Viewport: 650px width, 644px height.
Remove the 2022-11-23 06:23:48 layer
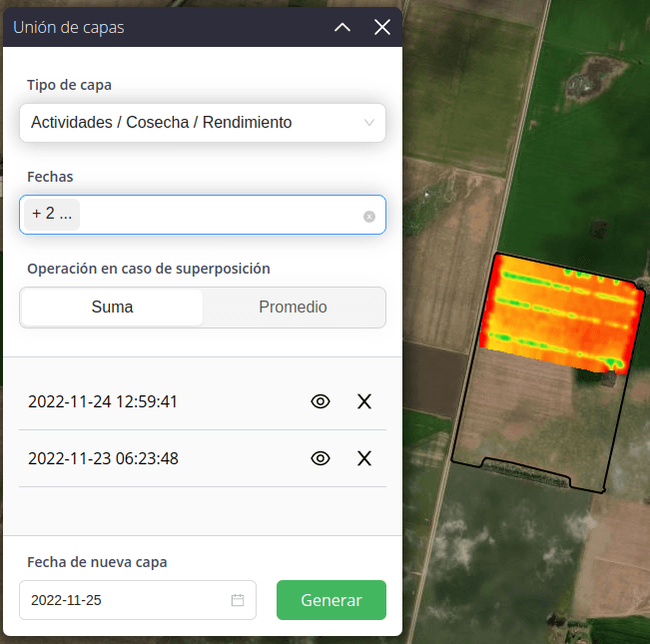coord(364,458)
